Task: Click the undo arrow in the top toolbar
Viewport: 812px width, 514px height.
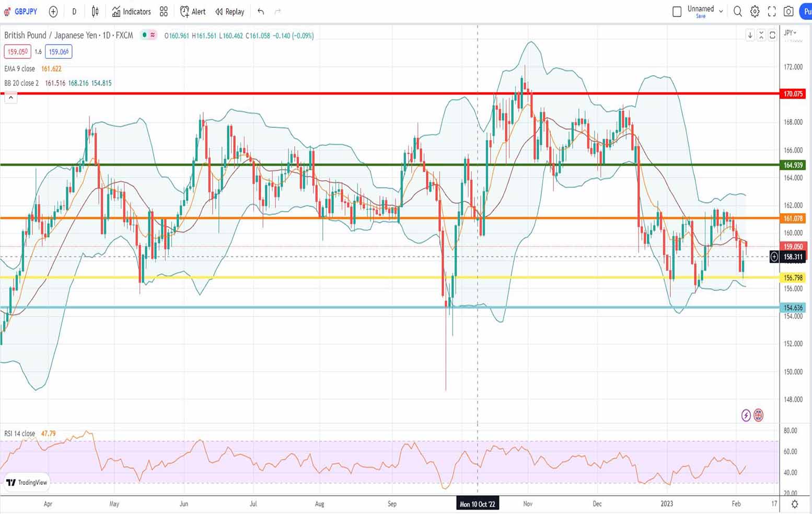Action: (x=261, y=11)
